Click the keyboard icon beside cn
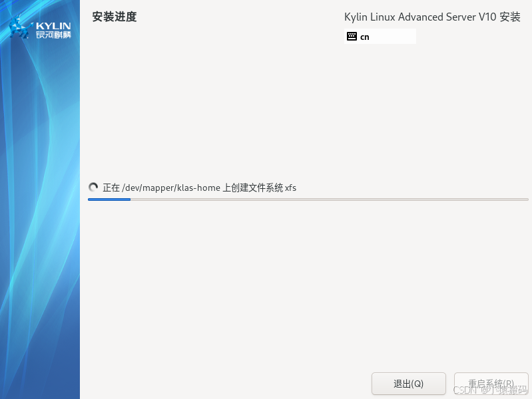The image size is (532, 399). tap(352, 37)
